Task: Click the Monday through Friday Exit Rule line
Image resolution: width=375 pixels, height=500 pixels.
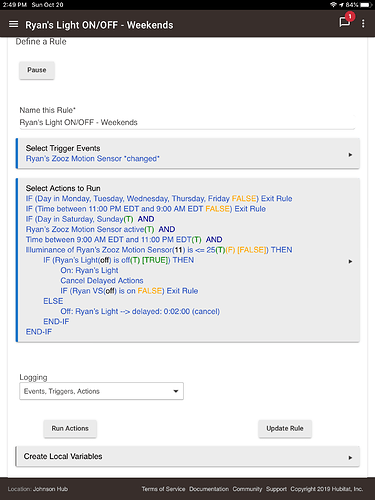Action: tap(159, 199)
